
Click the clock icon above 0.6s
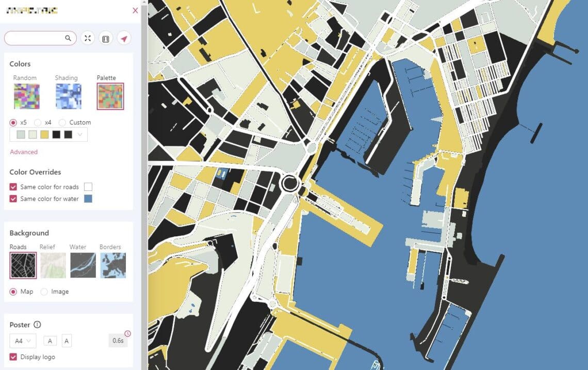click(x=128, y=333)
